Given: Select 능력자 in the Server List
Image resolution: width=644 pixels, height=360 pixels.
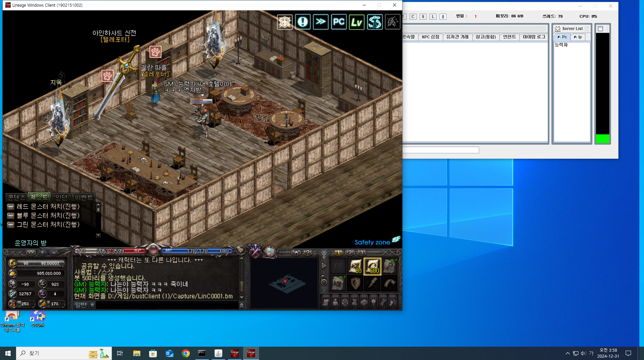Looking at the screenshot, I should [561, 45].
